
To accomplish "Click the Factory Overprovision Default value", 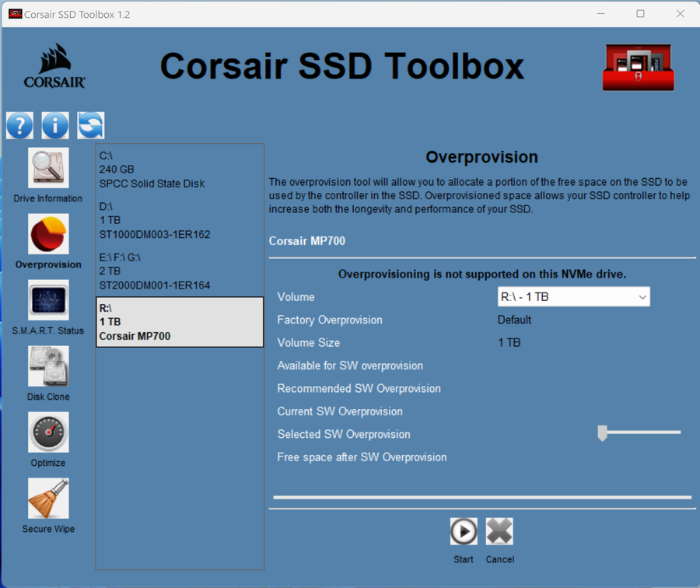I will point(514,320).
